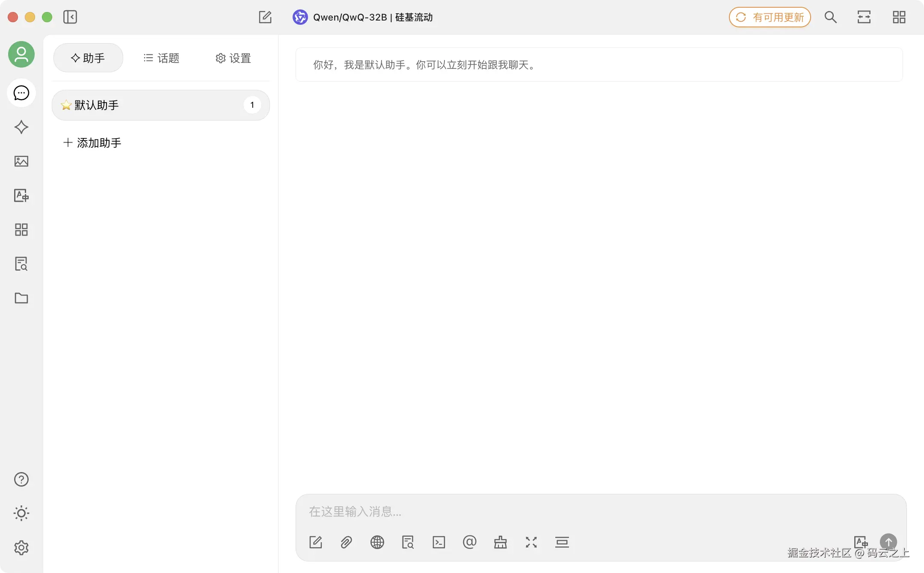
Task: Click 添加助手 to add an assistant
Action: [x=92, y=143]
